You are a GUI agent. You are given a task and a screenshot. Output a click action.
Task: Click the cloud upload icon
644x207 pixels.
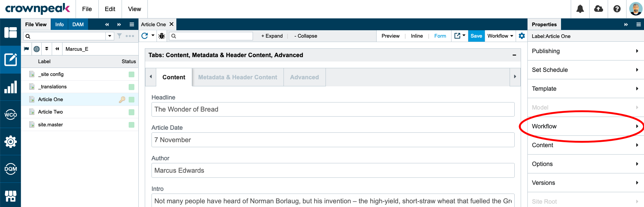(x=599, y=9)
